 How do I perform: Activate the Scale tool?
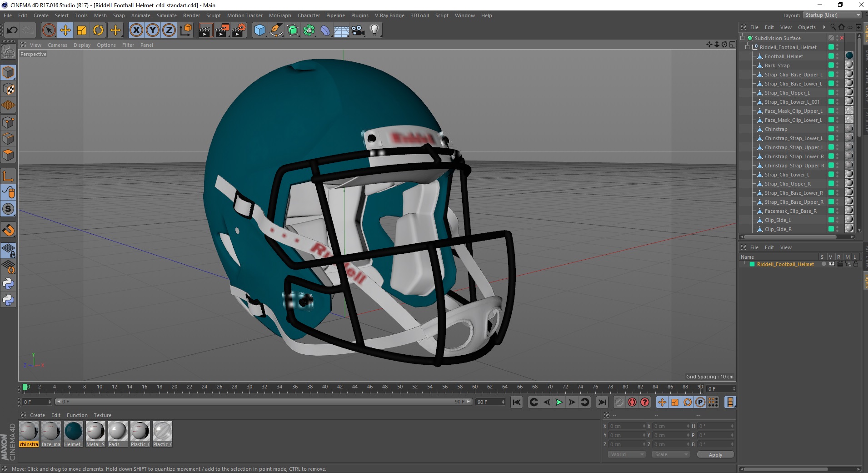(82, 30)
